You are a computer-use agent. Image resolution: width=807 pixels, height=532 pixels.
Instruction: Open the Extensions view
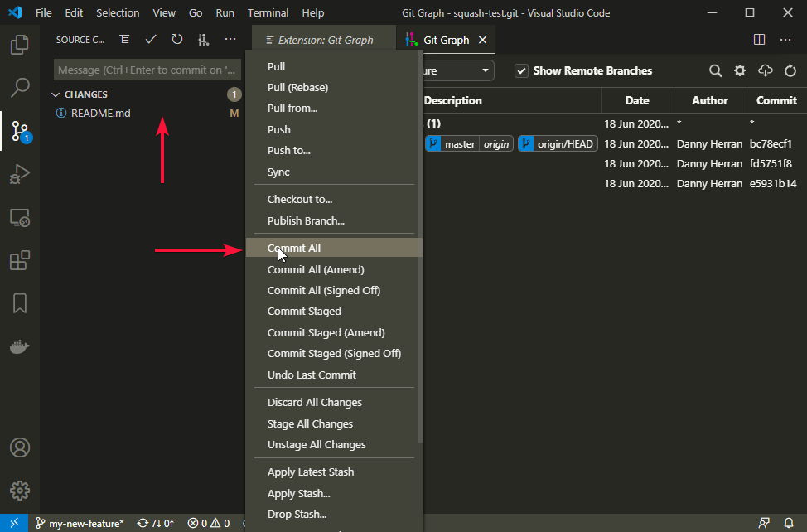coord(20,260)
